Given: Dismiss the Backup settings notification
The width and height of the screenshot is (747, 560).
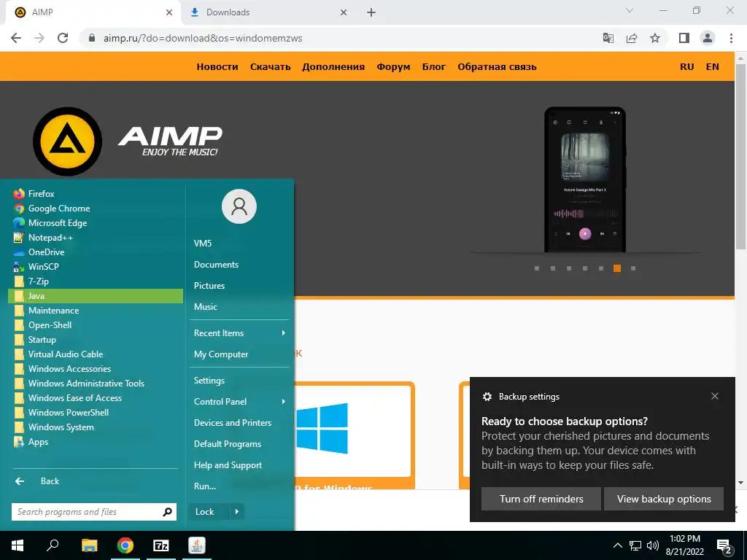Looking at the screenshot, I should tap(715, 396).
